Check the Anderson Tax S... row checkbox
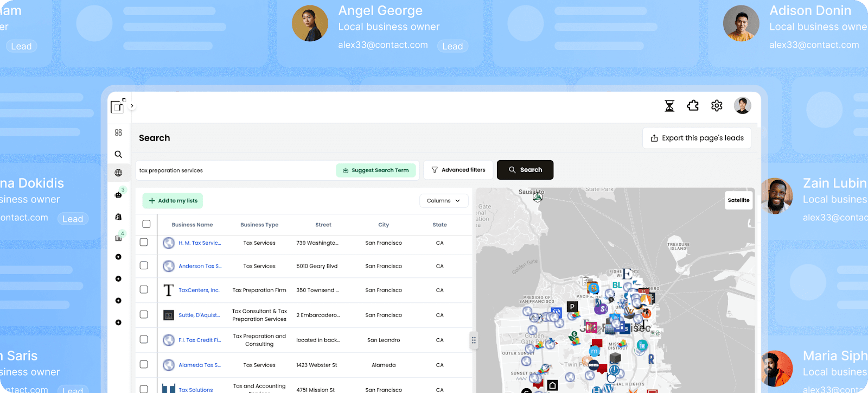The image size is (868, 393). tap(144, 265)
